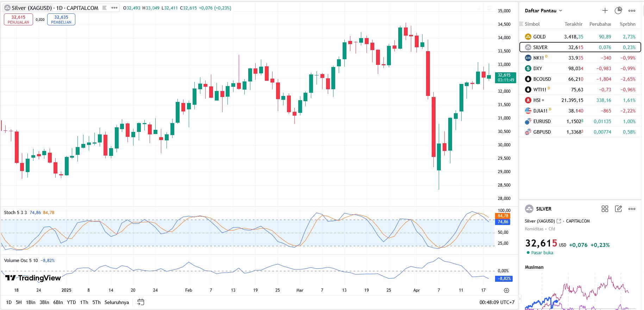Click the edit note icon beside SILVER
Screen dimensions: 644x310
coord(618,209)
